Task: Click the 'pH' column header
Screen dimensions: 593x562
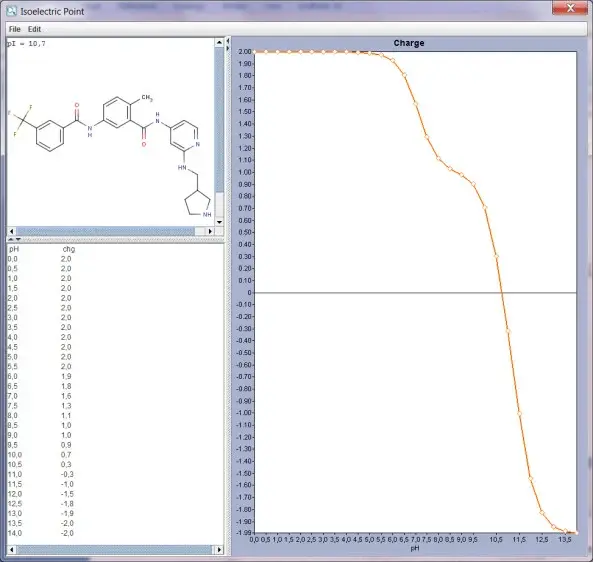Action: (x=14, y=249)
